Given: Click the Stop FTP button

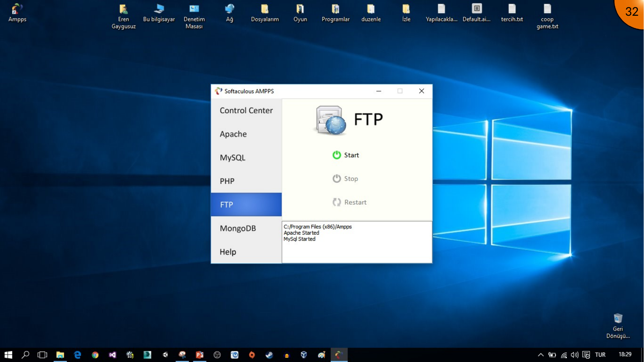Looking at the screenshot, I should point(345,179).
